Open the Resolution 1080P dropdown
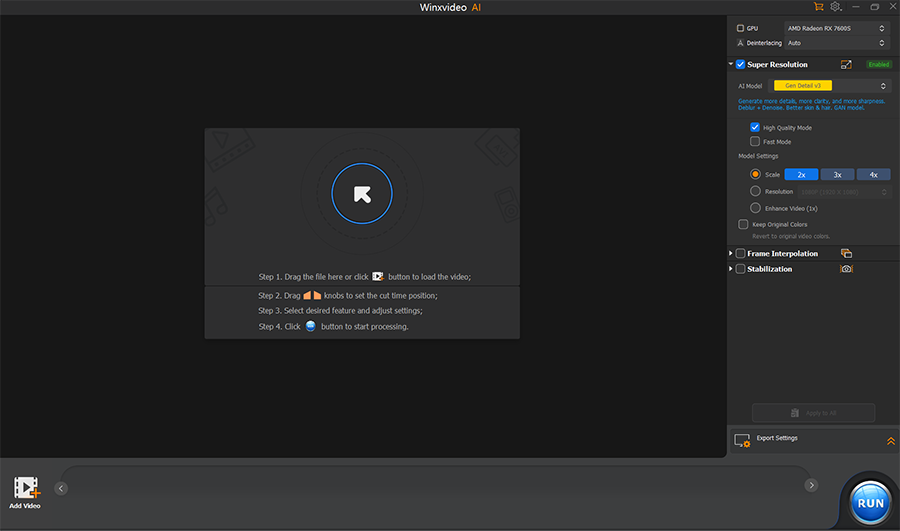 [844, 192]
